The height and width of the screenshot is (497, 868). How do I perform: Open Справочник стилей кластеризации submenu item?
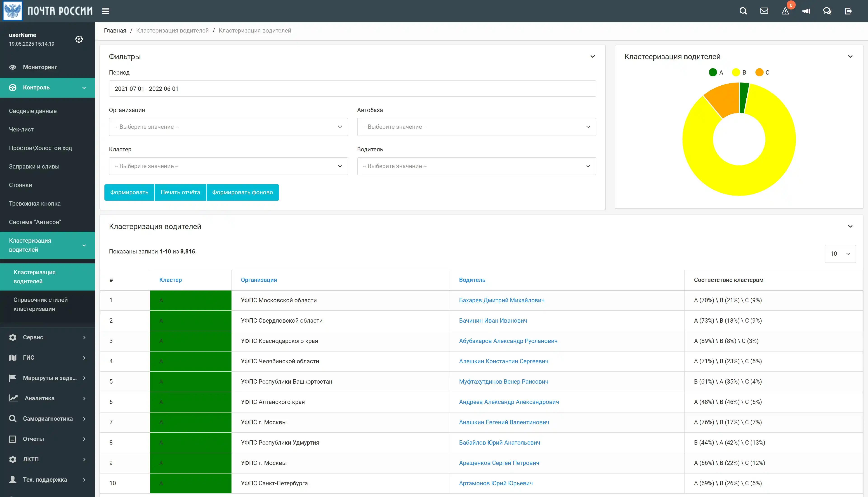click(x=41, y=304)
